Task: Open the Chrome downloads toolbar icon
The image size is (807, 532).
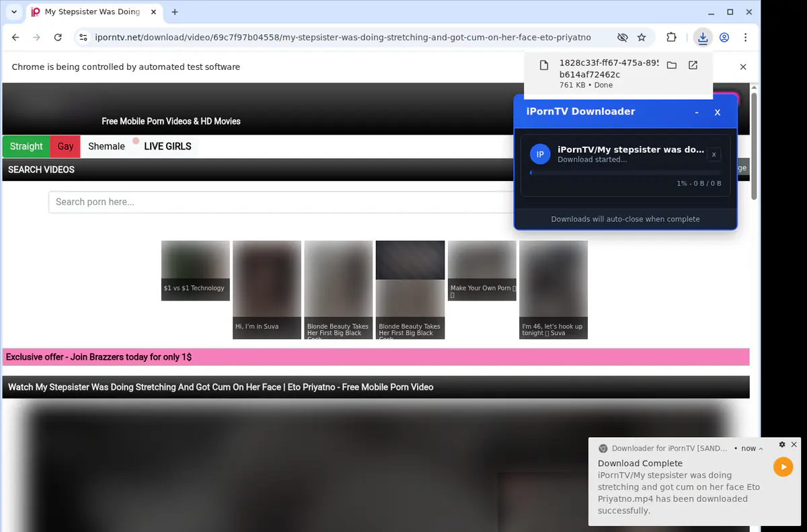Action: [703, 38]
